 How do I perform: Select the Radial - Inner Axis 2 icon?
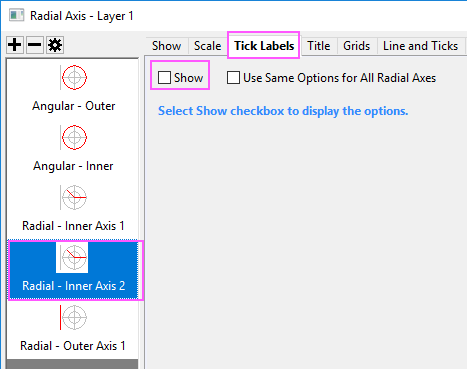tap(72, 257)
